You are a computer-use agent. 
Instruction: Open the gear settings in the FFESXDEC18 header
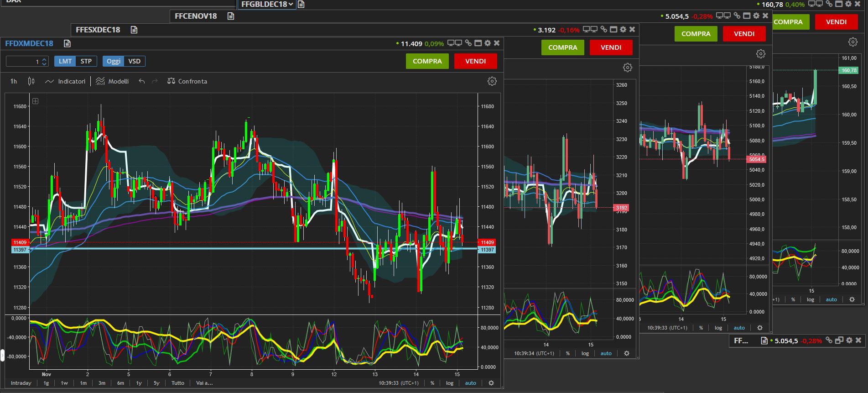tap(623, 29)
